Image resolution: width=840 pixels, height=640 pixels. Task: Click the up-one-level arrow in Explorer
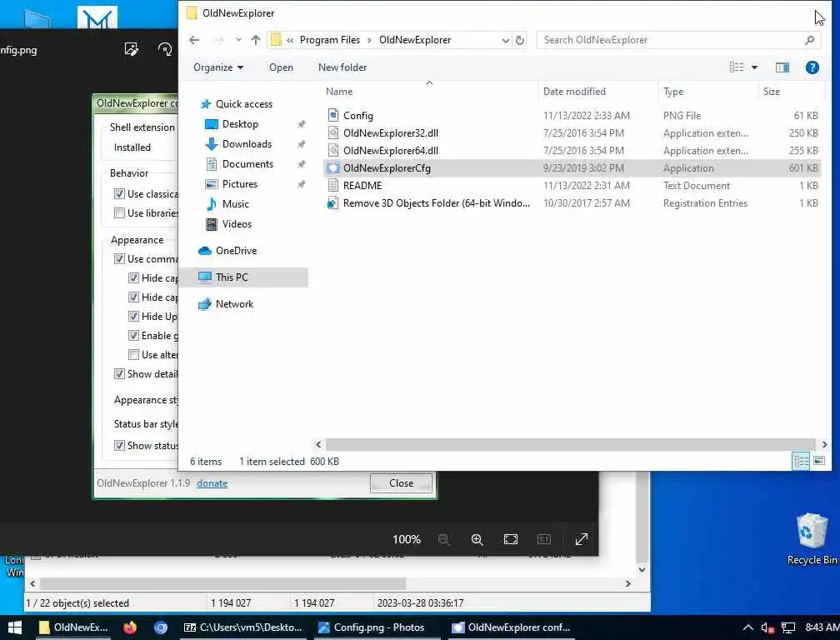pyautogui.click(x=256, y=40)
